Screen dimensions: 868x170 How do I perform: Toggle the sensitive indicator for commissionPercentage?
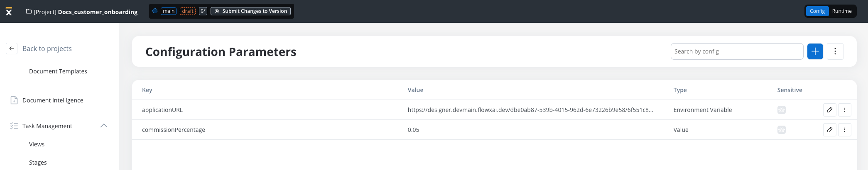click(781, 130)
